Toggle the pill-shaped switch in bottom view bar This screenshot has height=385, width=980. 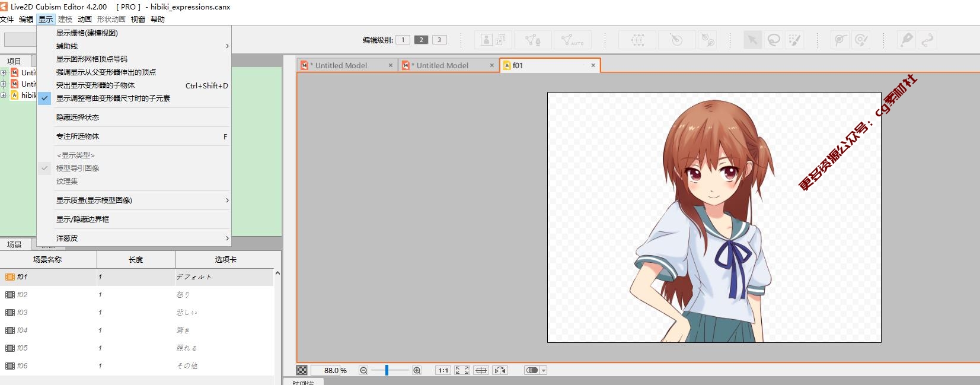coord(532,370)
